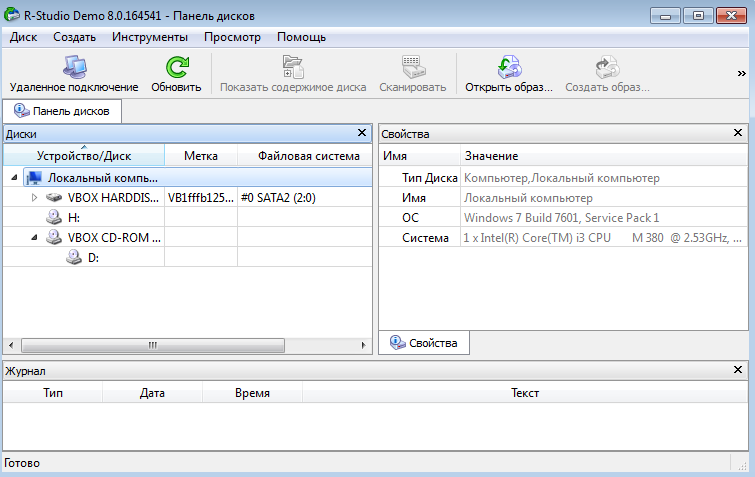Click the Открыть образ toolbar icon
Image resolution: width=755 pixels, height=477 pixels.
(509, 67)
